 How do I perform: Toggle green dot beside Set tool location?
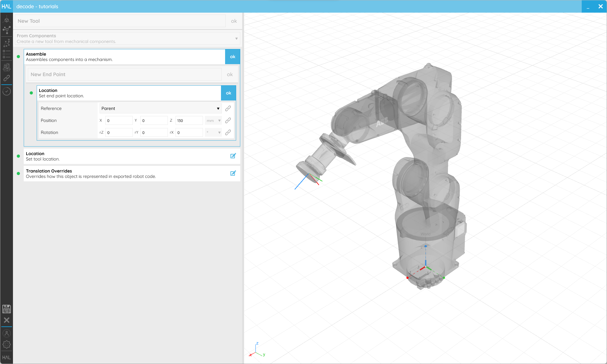pyautogui.click(x=18, y=156)
